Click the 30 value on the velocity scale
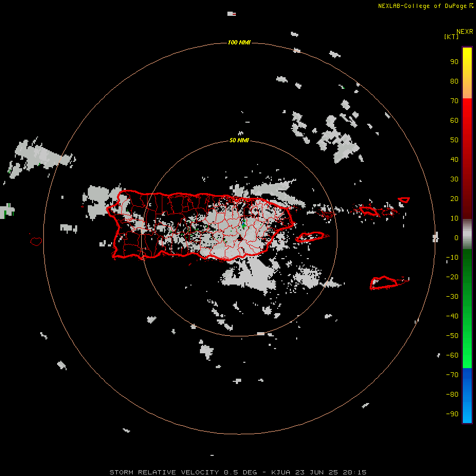476x476 pixels. click(x=454, y=179)
